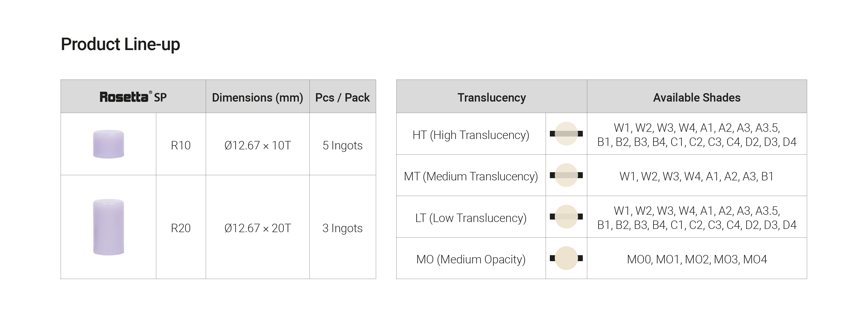Click the LT translucency sample disc
The height and width of the screenshot is (332, 868).
pos(566,217)
